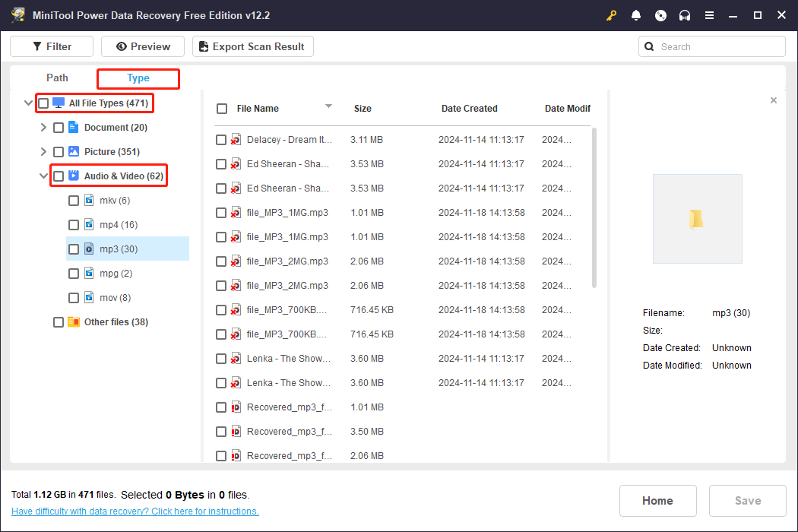Screen dimensions: 798x532
Task: Collapse the Audio & Video tree node
Action: pos(44,176)
